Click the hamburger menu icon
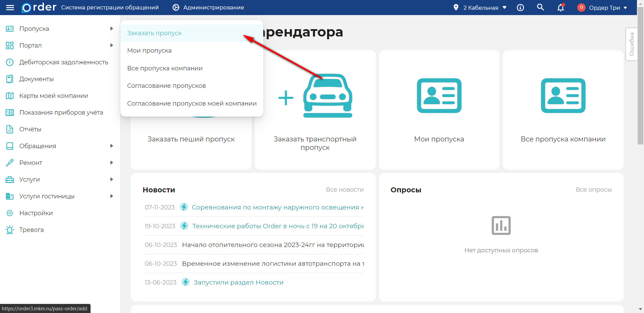This screenshot has width=644, height=313. pos(10,7)
